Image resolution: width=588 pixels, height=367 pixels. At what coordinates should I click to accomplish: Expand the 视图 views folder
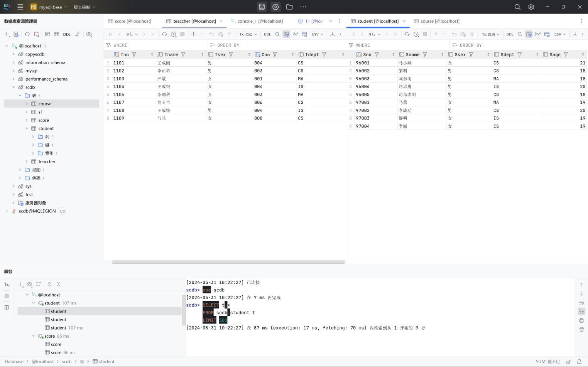pos(20,170)
